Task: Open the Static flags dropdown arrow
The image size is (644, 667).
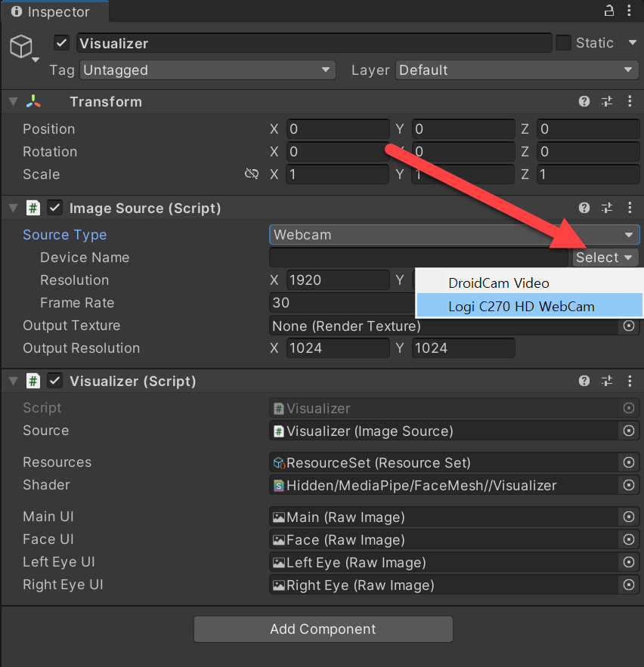Action: 632,42
